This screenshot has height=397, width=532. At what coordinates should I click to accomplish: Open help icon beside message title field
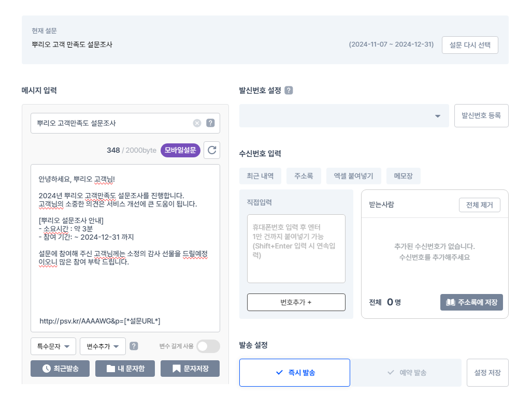210,123
